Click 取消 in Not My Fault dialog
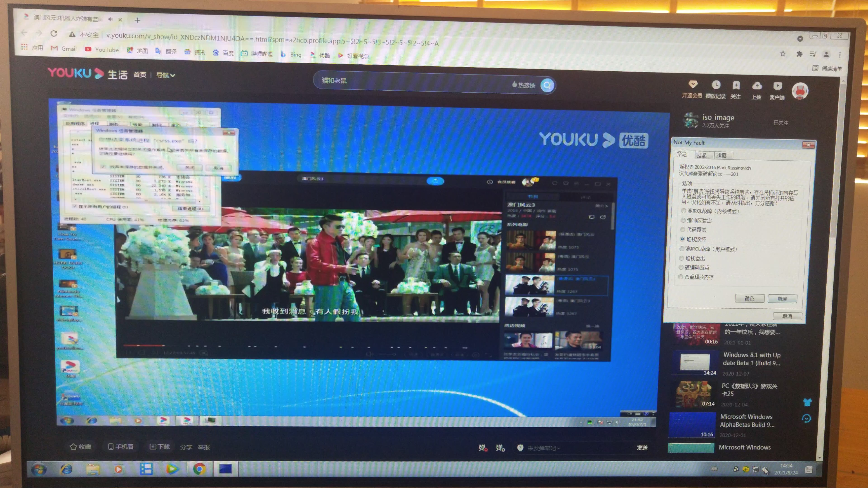 (x=787, y=316)
